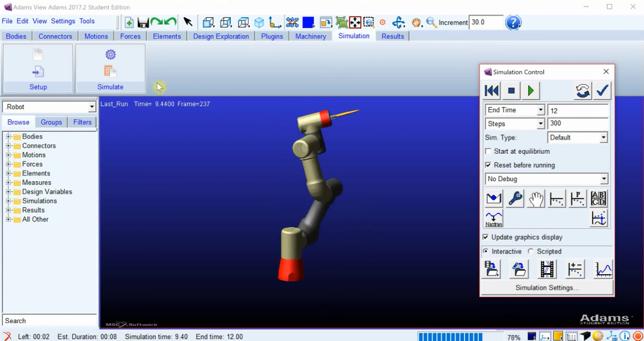Open the Settings menu

point(63,21)
